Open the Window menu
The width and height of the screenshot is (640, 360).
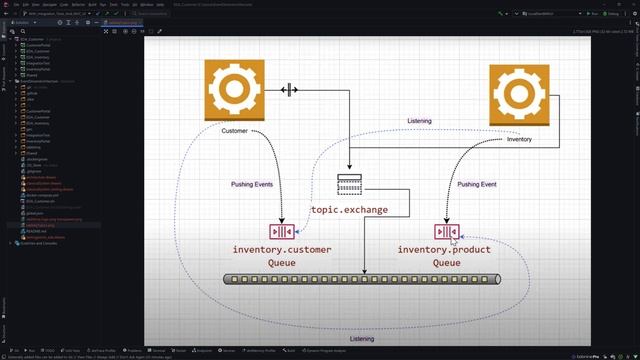147,4
